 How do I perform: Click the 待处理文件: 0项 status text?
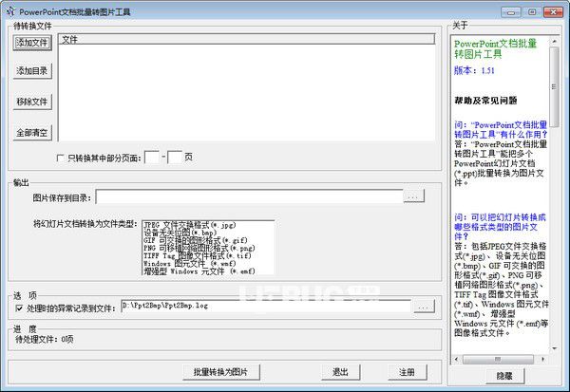(45, 339)
